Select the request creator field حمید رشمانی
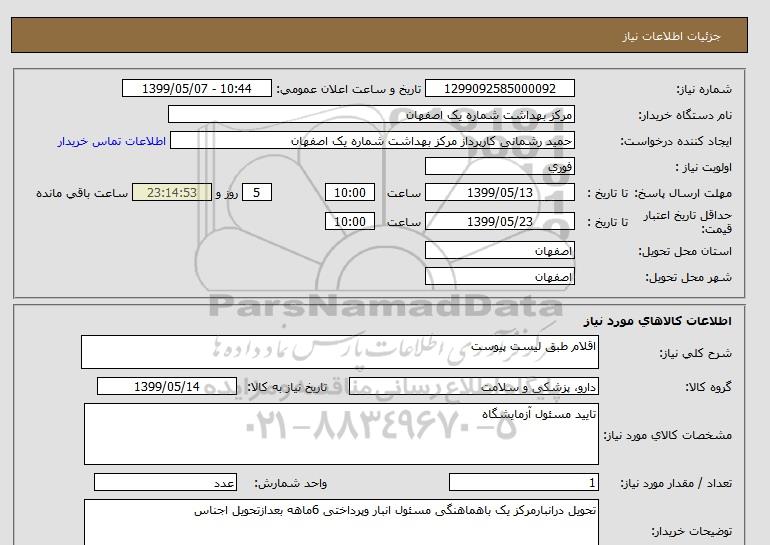The width and height of the screenshot is (770, 545). [372, 140]
